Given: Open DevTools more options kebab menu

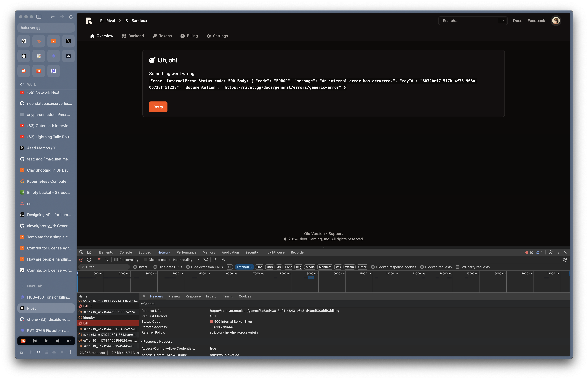Looking at the screenshot, I should coord(558,252).
